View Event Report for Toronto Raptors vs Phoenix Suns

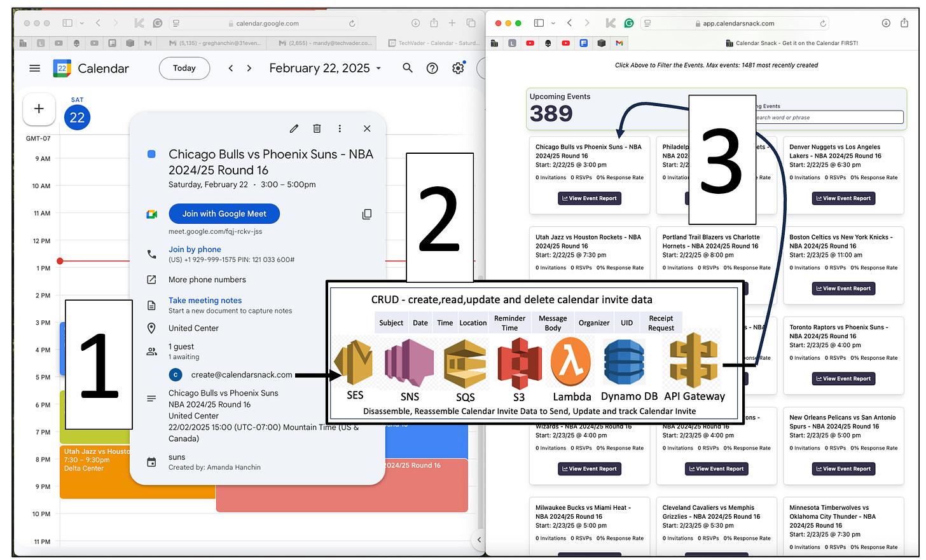pos(844,379)
